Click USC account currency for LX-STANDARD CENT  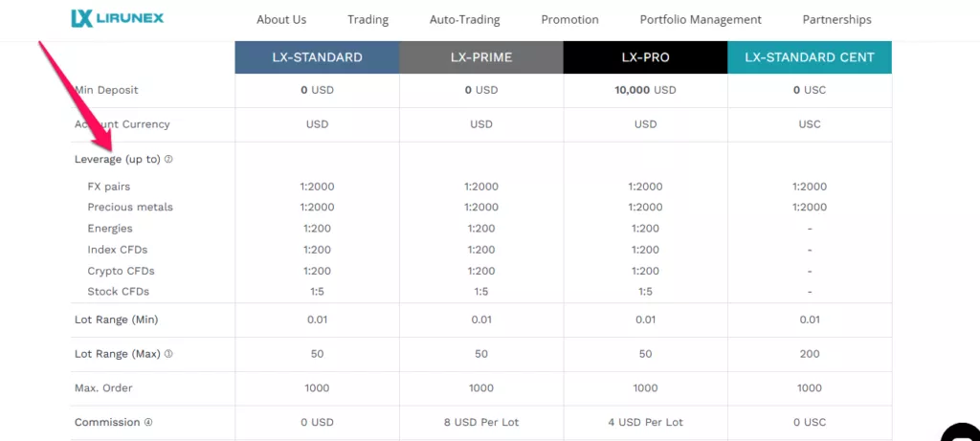point(810,124)
